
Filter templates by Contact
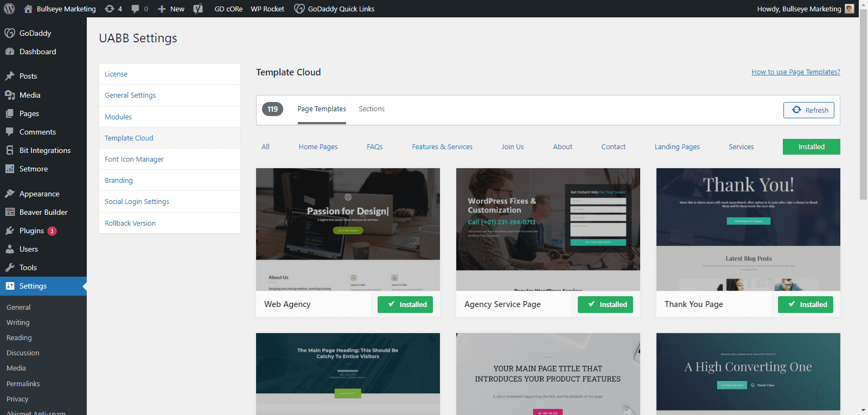[614, 147]
